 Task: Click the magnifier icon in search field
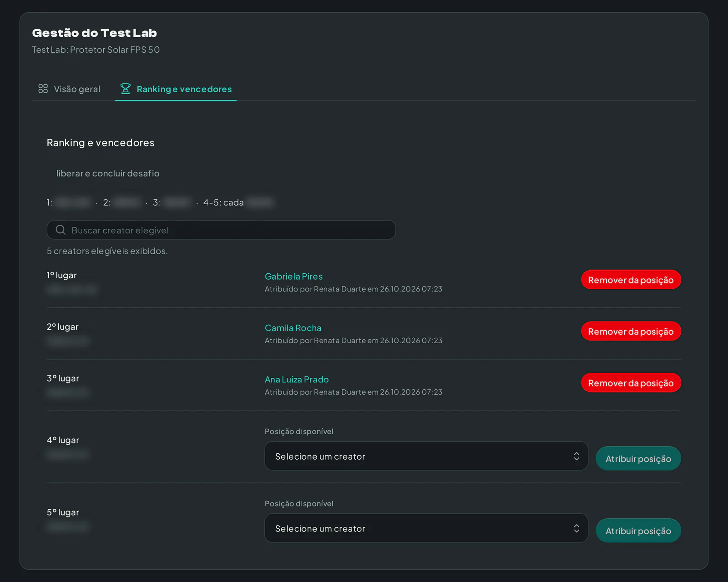(x=61, y=230)
